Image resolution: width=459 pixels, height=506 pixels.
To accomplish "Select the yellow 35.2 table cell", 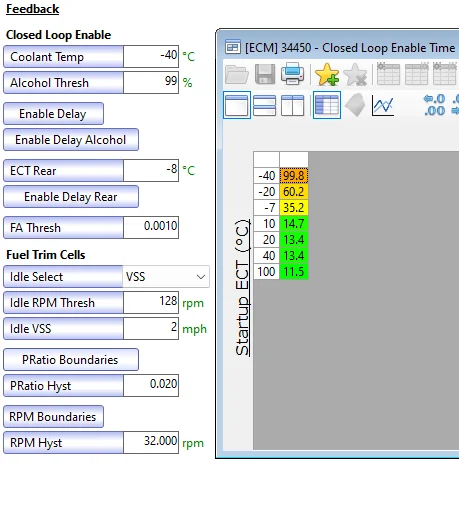I will tap(294, 208).
